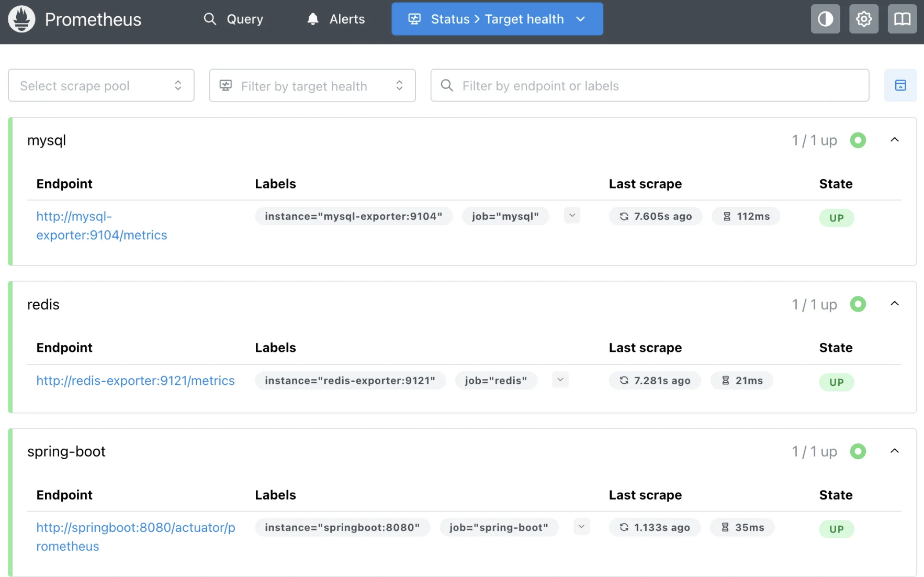The image size is (924, 577).
Task: Click the green health ring for mysql
Action: pyautogui.click(x=858, y=140)
